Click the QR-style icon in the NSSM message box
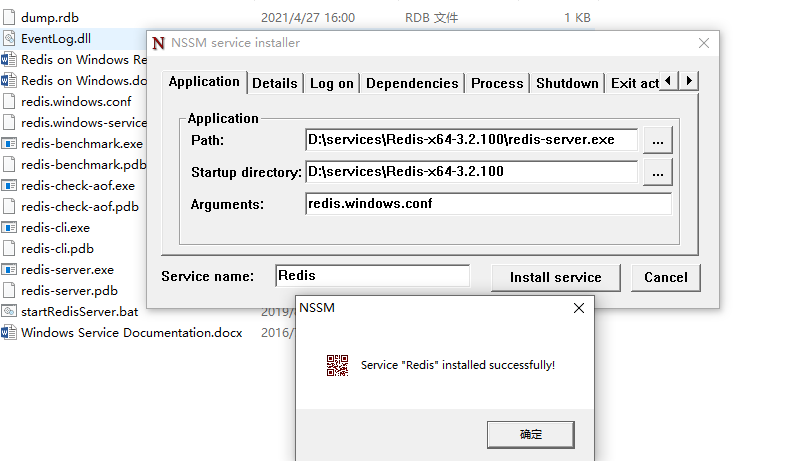The width and height of the screenshot is (794, 461). [x=337, y=365]
